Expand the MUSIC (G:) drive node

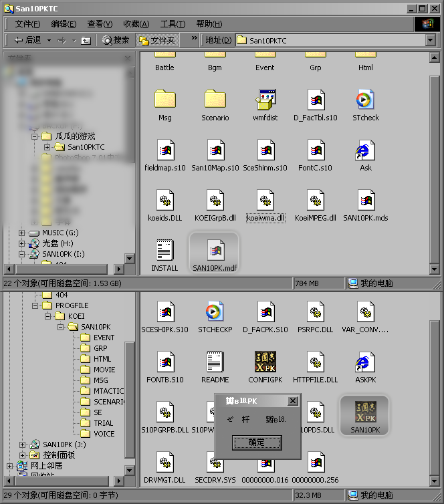click(21, 233)
